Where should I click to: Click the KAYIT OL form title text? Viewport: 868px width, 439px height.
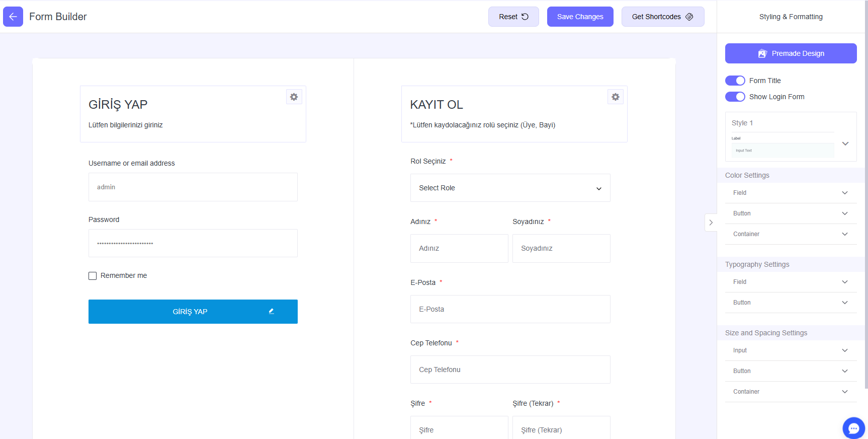click(x=437, y=105)
